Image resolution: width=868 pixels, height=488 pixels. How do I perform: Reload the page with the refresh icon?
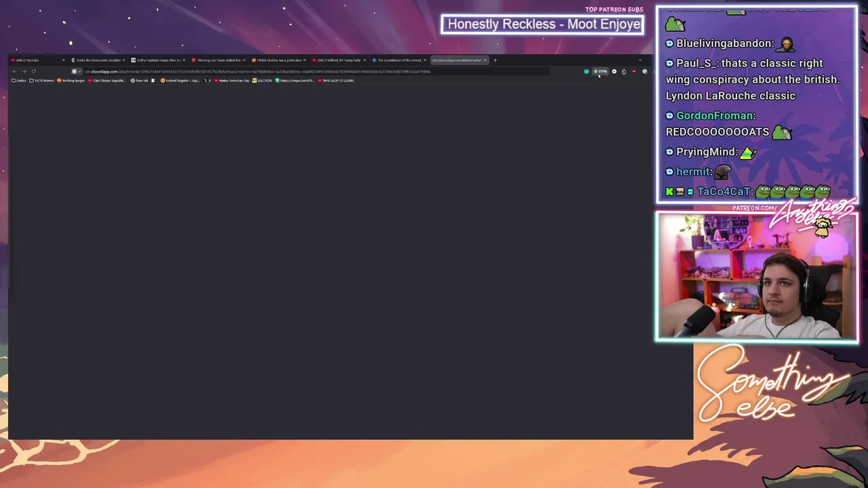coord(33,71)
